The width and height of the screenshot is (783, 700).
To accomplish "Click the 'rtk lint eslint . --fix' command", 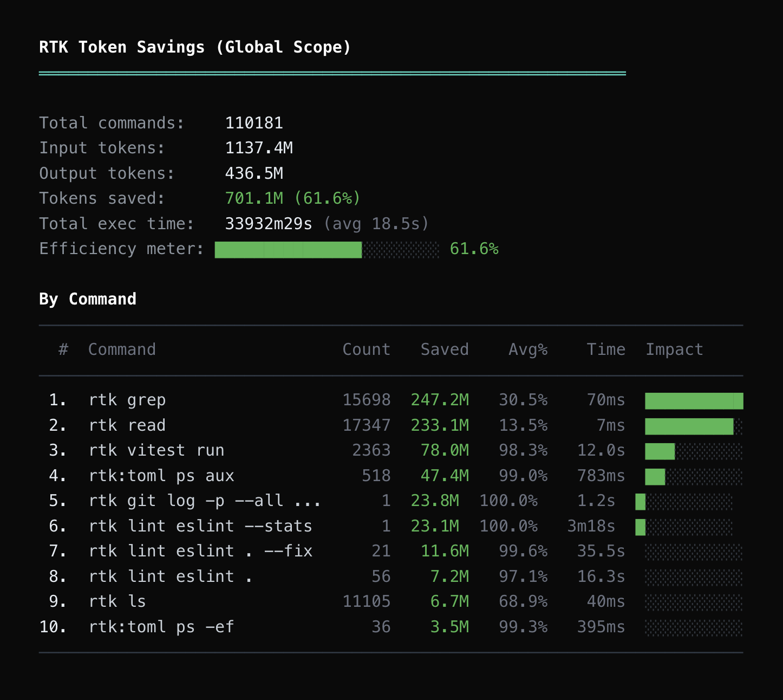I will point(200,551).
